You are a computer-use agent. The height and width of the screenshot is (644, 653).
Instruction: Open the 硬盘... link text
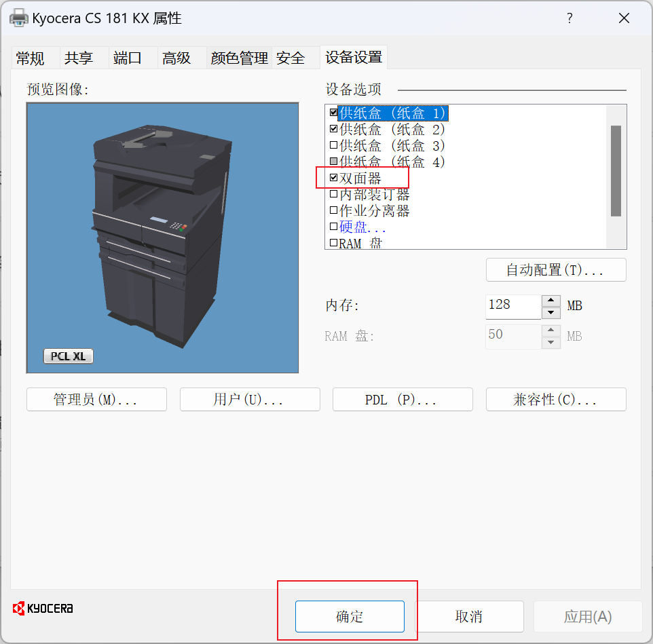(362, 227)
